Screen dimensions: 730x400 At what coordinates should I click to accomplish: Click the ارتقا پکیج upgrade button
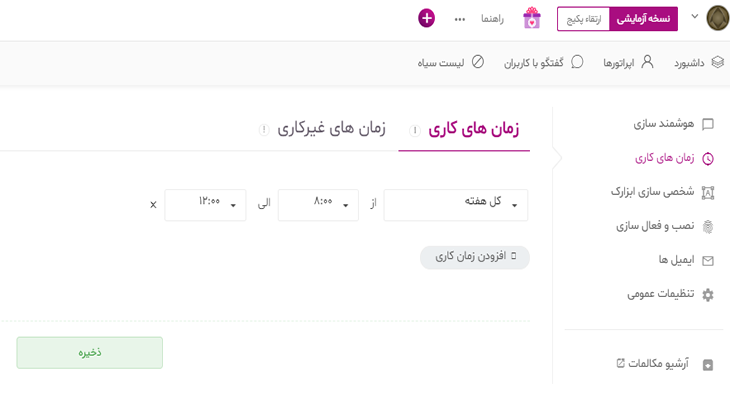[583, 19]
